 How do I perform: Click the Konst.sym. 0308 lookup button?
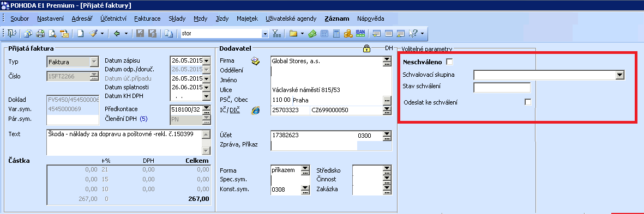coord(305,189)
